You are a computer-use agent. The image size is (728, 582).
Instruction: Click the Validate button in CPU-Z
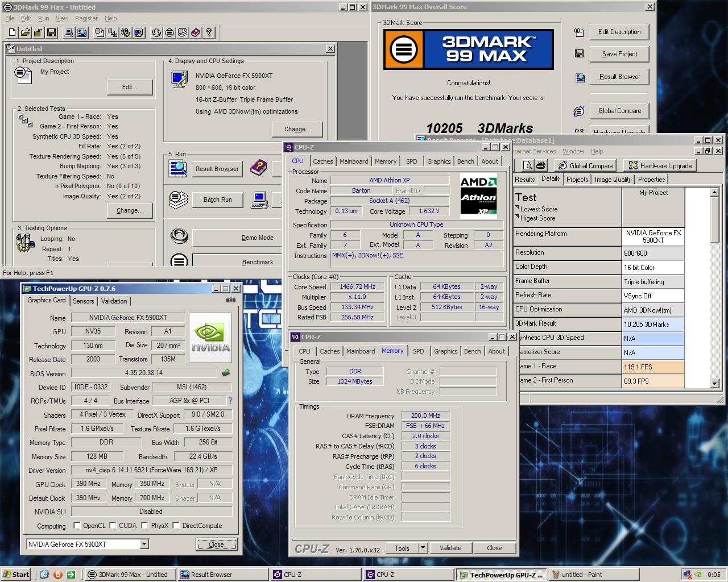point(450,548)
